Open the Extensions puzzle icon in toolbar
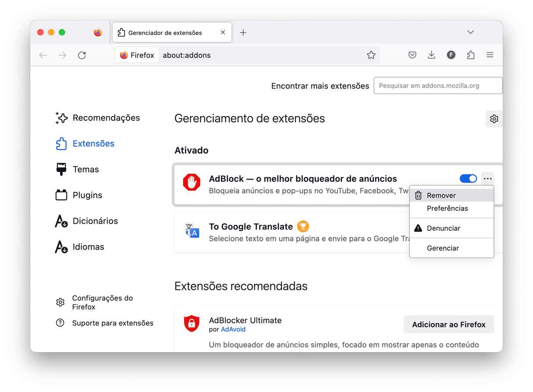This screenshot has width=533, height=392. pyautogui.click(x=471, y=55)
